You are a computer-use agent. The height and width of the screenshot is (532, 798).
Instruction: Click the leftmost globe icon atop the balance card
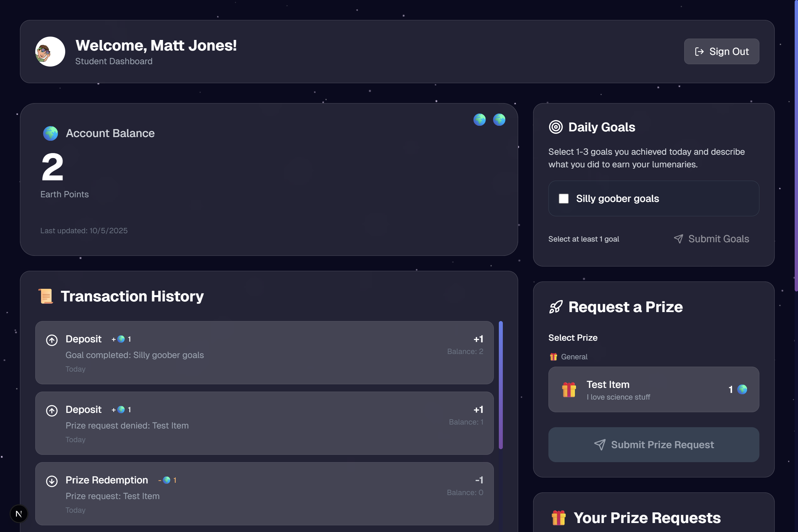coord(480,120)
